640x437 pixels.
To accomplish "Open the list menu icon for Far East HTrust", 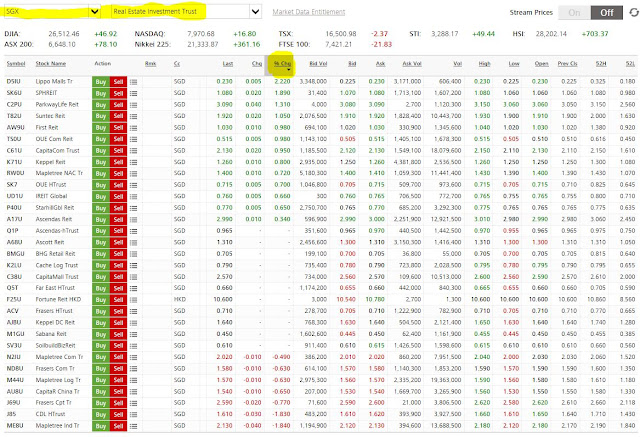I will tap(133, 288).
